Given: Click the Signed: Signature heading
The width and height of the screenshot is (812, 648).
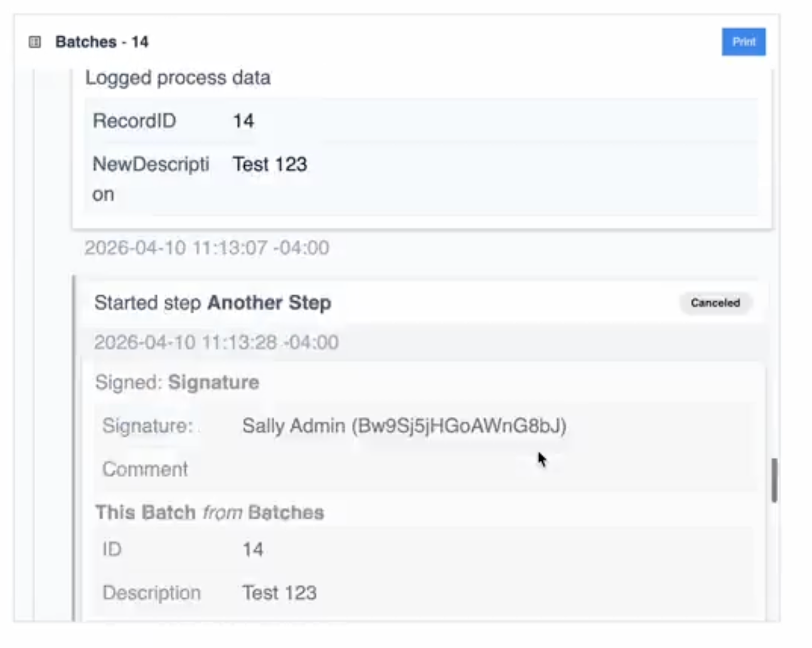Looking at the screenshot, I should 177,382.
